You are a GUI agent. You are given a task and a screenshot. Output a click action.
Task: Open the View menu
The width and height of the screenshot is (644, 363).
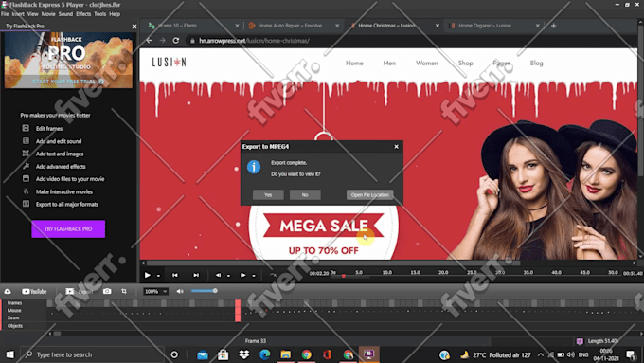[x=33, y=14]
